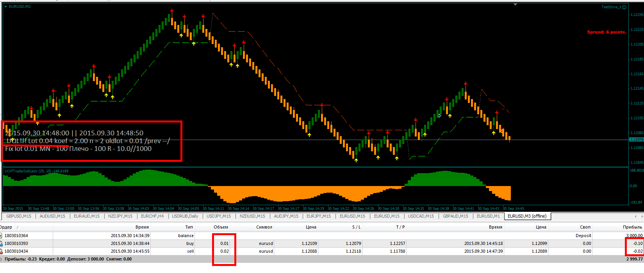The image size is (644, 273).
Task: Click the 'balance' type cell
Action: click(x=186, y=236)
